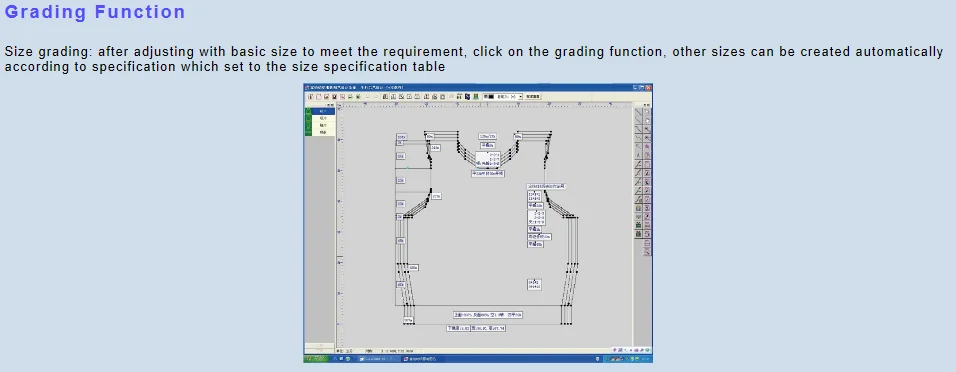
Task: Click the first icon in the software's top toolbar
Action: pos(310,96)
